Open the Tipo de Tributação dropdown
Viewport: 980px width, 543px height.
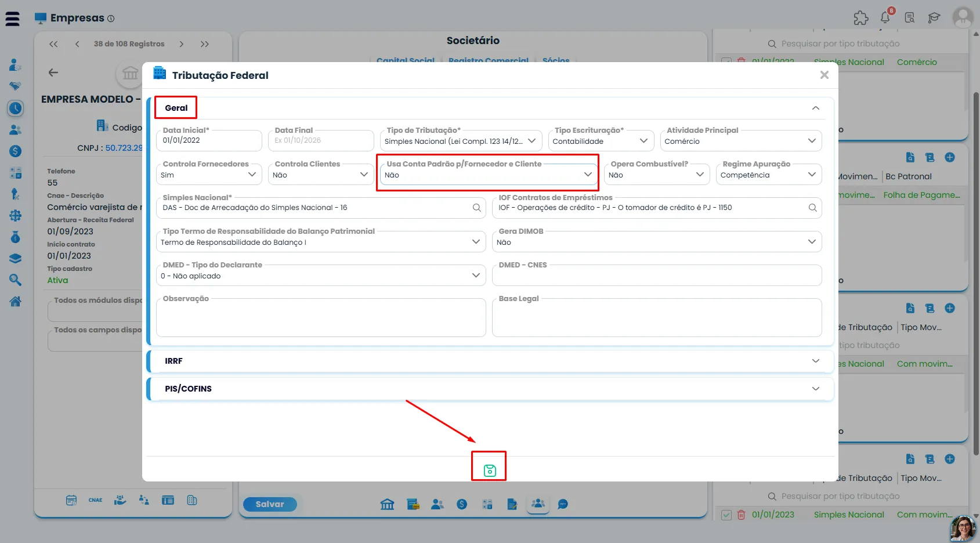pos(461,141)
